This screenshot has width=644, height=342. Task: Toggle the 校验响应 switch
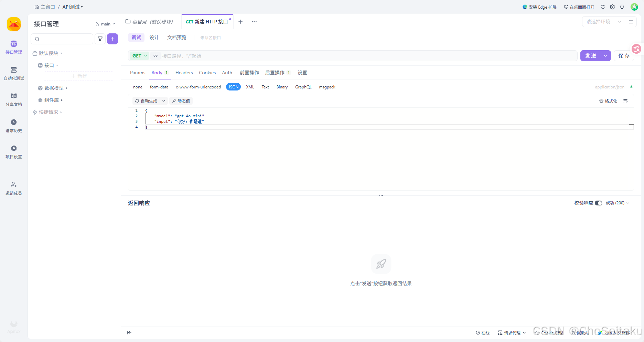pos(598,203)
